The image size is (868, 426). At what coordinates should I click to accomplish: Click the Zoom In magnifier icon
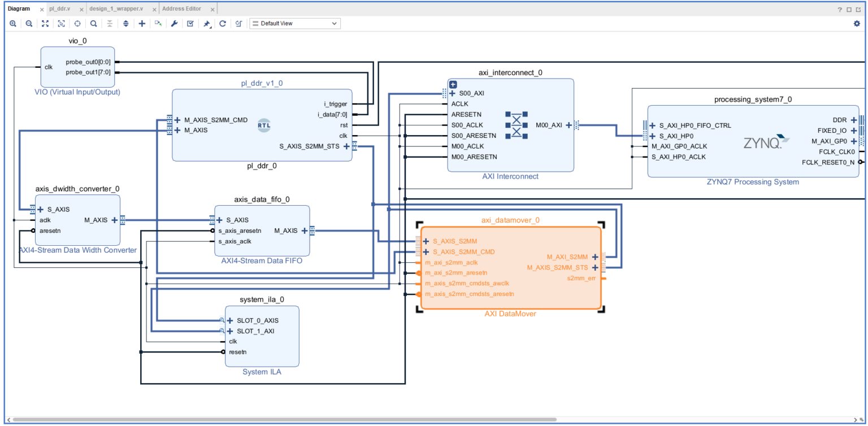click(x=12, y=24)
